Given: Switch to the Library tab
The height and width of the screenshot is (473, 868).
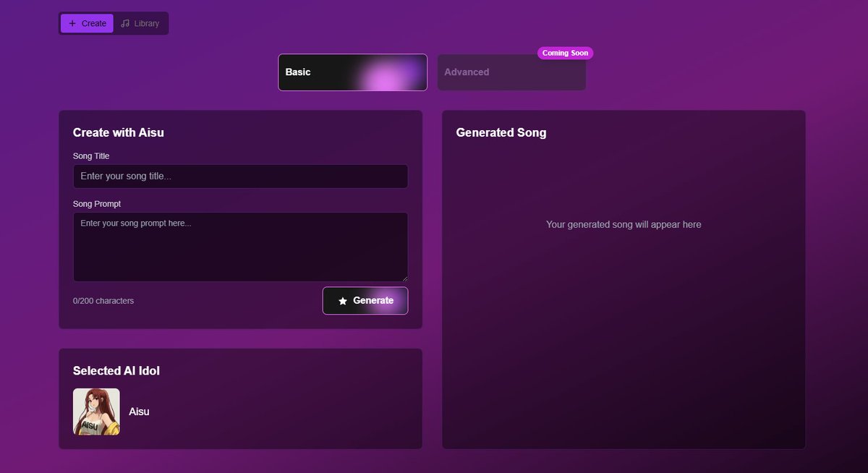Looking at the screenshot, I should click(x=140, y=23).
